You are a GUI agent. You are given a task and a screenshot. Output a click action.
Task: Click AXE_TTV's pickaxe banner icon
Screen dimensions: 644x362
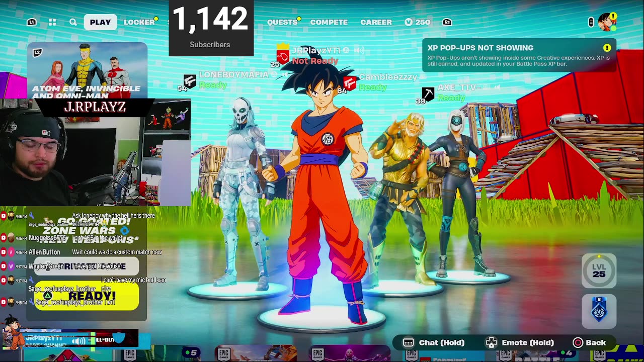click(428, 94)
